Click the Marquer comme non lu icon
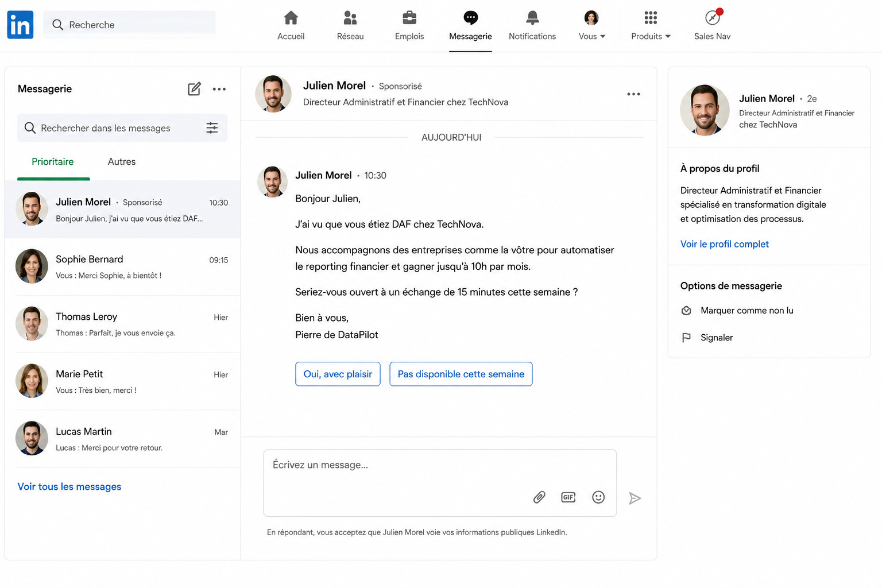 point(686,311)
